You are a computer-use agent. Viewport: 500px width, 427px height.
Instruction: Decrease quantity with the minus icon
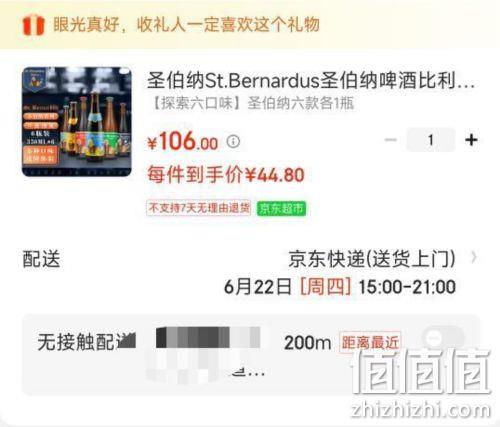click(390, 139)
